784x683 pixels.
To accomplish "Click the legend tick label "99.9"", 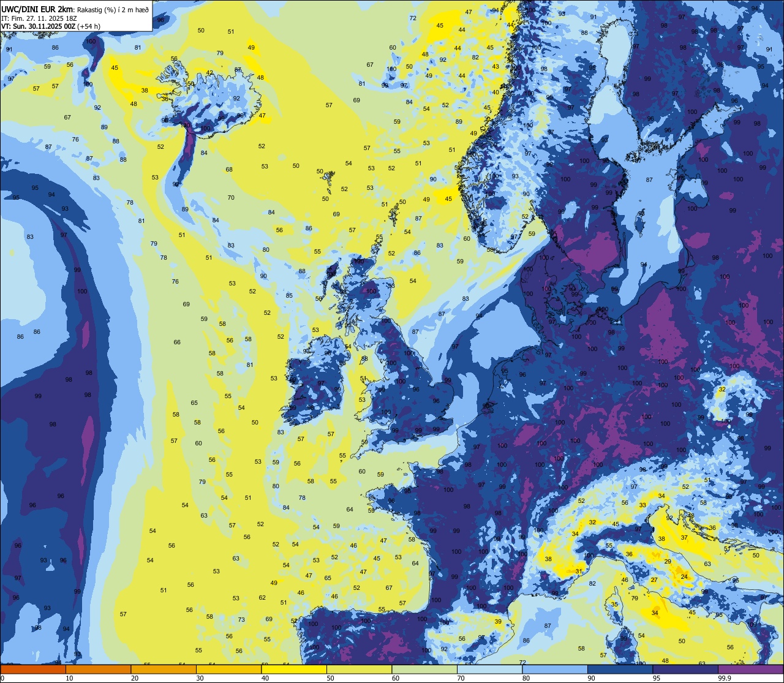I will (x=725, y=678).
